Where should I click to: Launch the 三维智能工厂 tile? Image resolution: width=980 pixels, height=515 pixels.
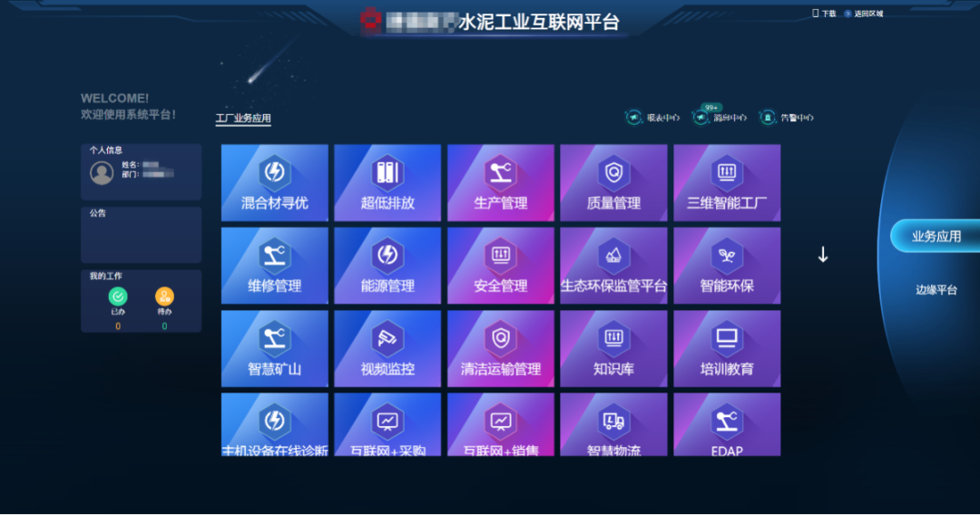726,183
